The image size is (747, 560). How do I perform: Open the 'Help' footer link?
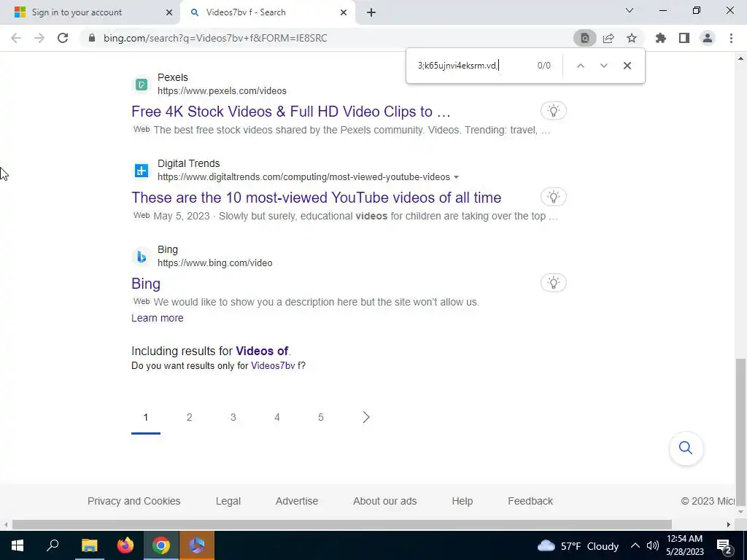click(x=462, y=501)
